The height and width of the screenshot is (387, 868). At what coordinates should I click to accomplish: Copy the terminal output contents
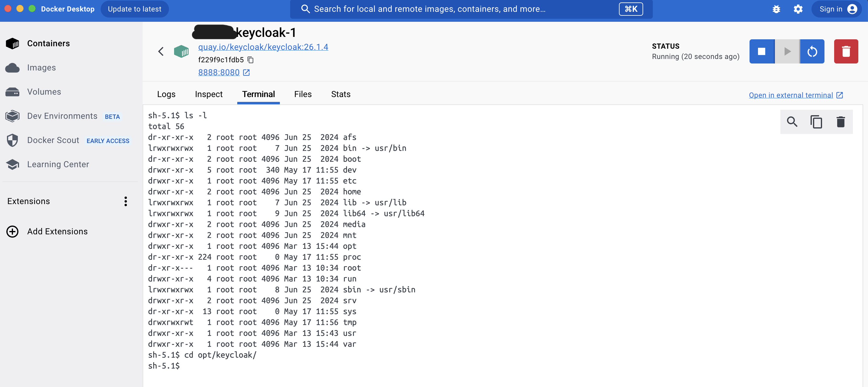coord(816,122)
